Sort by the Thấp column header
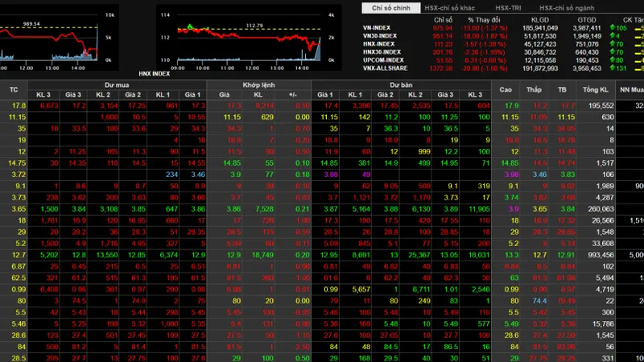Image resolution: width=644 pixels, height=362 pixels. click(x=534, y=89)
